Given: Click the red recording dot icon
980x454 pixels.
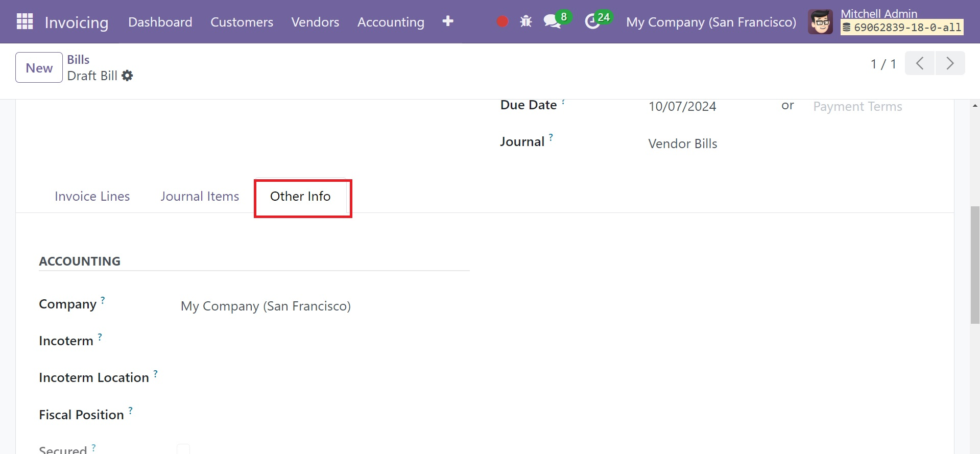Looking at the screenshot, I should coord(503,21).
